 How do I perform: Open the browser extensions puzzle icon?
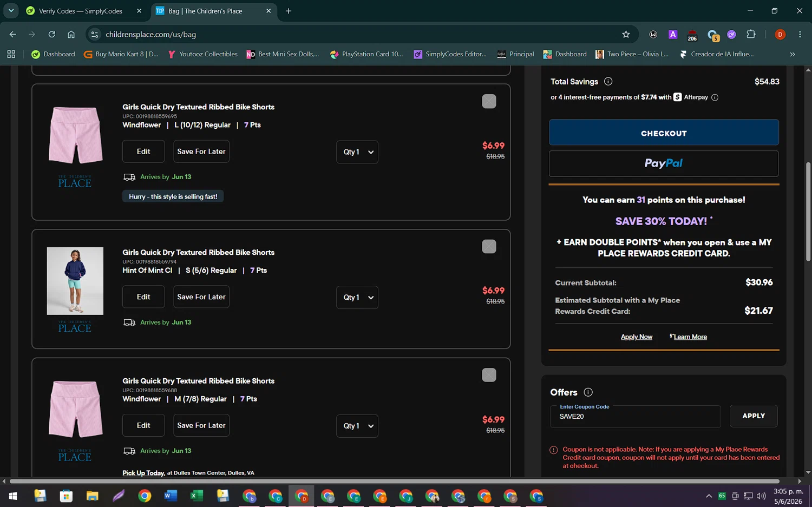(x=751, y=34)
